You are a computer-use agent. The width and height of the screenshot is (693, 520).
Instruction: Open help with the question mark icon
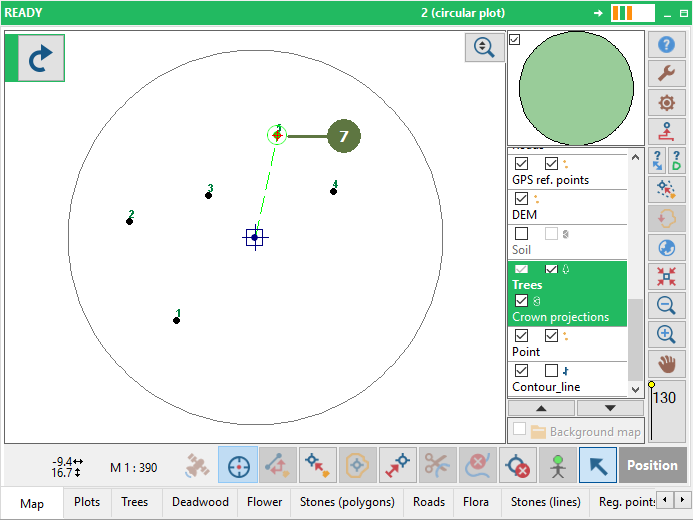(666, 45)
